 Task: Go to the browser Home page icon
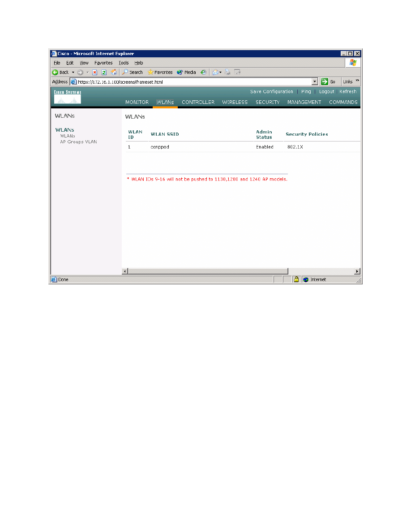point(114,72)
